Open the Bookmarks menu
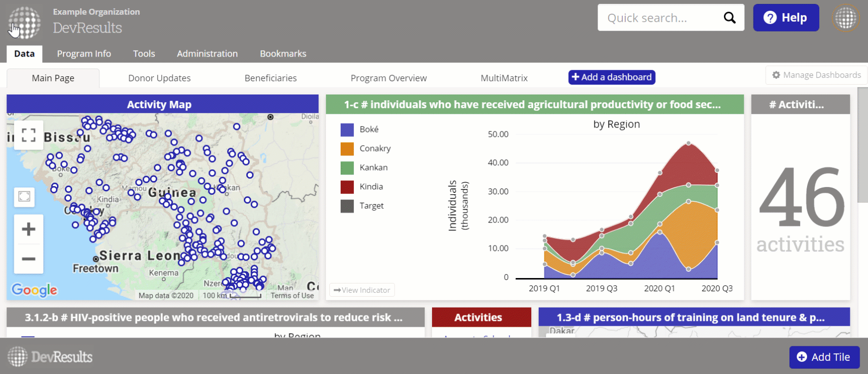 (x=283, y=54)
